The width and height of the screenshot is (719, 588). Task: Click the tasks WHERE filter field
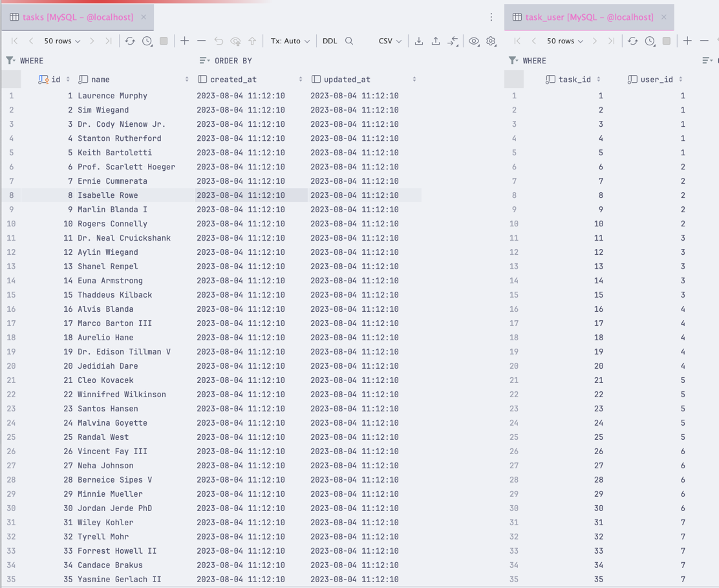click(97, 61)
